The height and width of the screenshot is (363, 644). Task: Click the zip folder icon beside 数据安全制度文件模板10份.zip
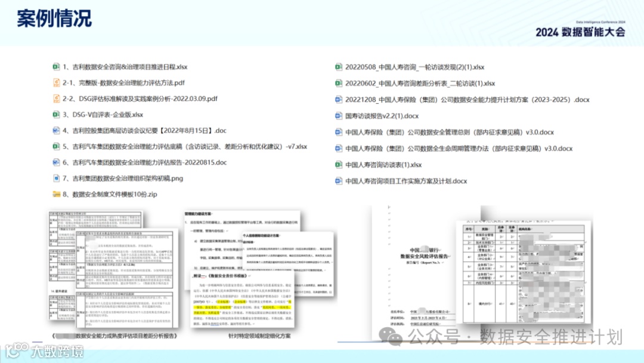tap(56, 194)
